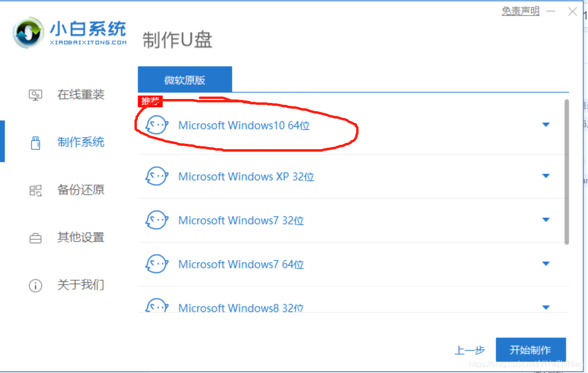Screen dimensions: 588x373
Task: Expand the Windows XP 32位 dropdown arrow
Action: click(x=546, y=176)
